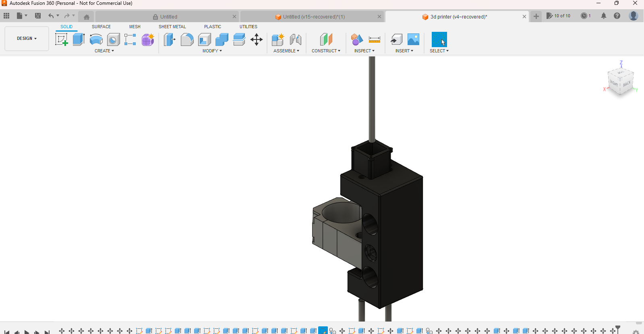Open the timeline settings gear
Screen dimensions: 644x334
click(x=636, y=332)
